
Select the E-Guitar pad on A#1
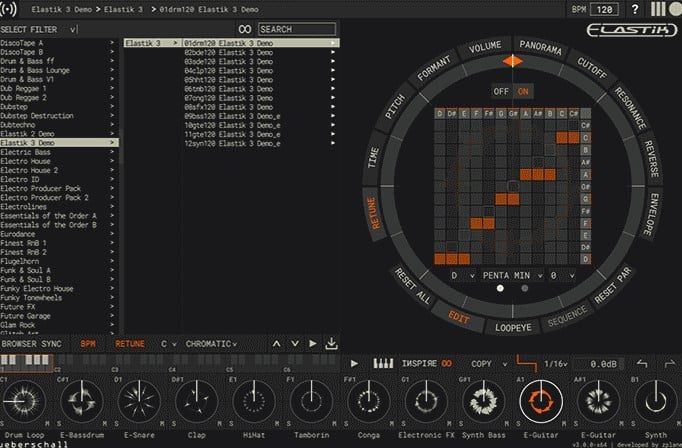(598, 401)
